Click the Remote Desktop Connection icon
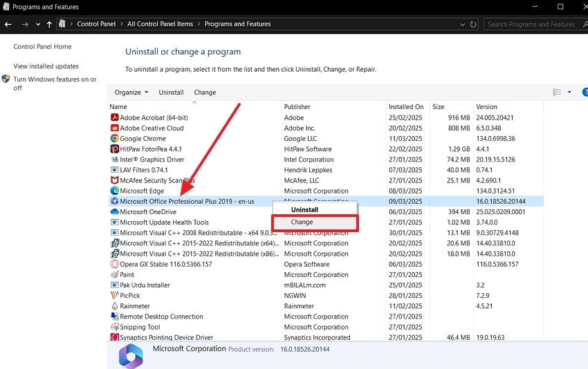The height and width of the screenshot is (369, 588). (x=115, y=316)
